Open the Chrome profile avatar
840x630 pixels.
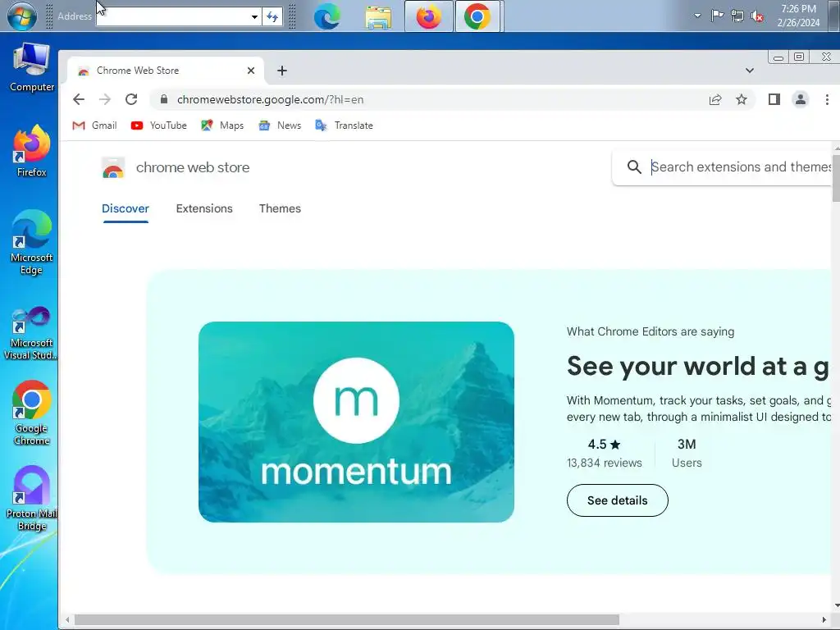pyautogui.click(x=801, y=99)
